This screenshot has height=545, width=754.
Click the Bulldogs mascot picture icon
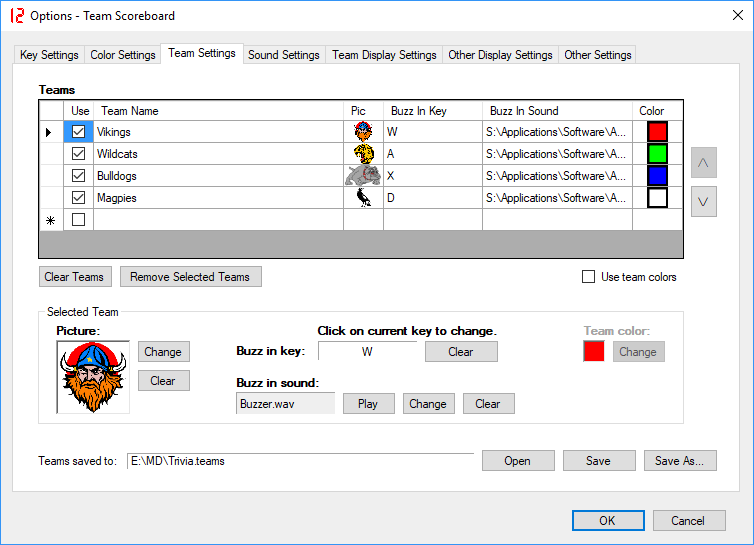pyautogui.click(x=363, y=176)
